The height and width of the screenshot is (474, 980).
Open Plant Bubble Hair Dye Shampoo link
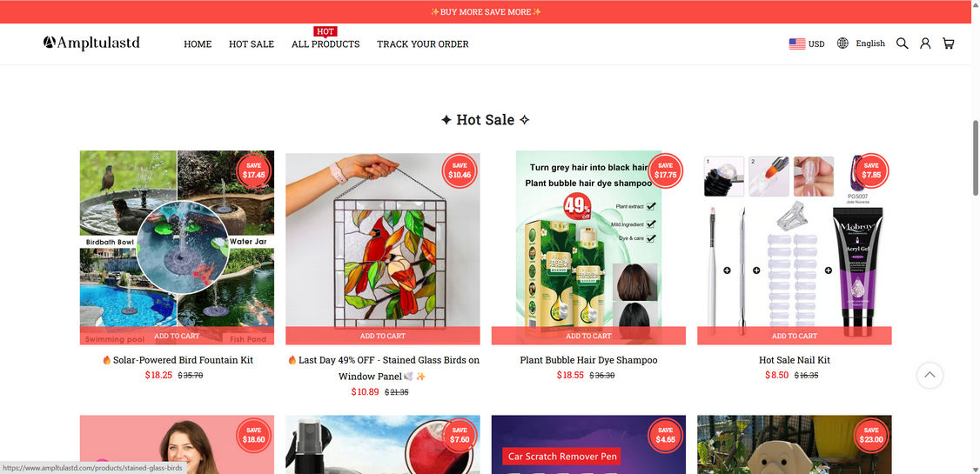[x=588, y=360]
